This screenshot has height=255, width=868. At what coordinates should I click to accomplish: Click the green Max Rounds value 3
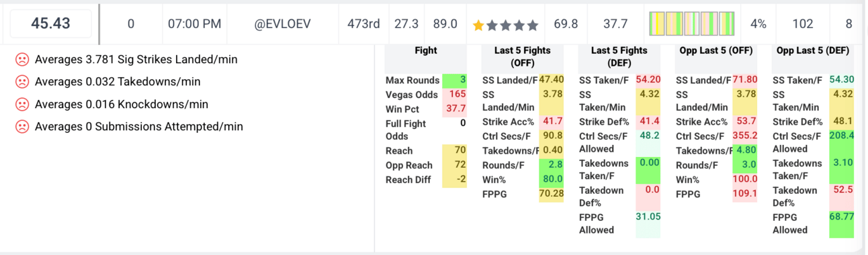[x=454, y=81]
